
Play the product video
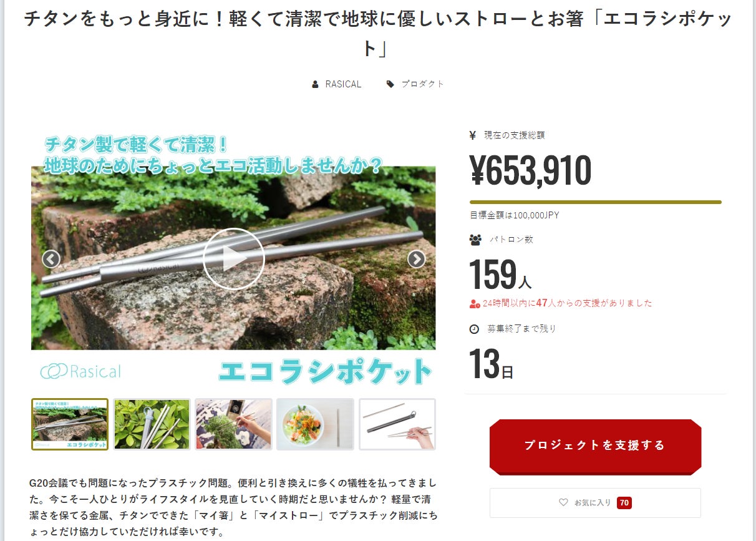tap(233, 258)
